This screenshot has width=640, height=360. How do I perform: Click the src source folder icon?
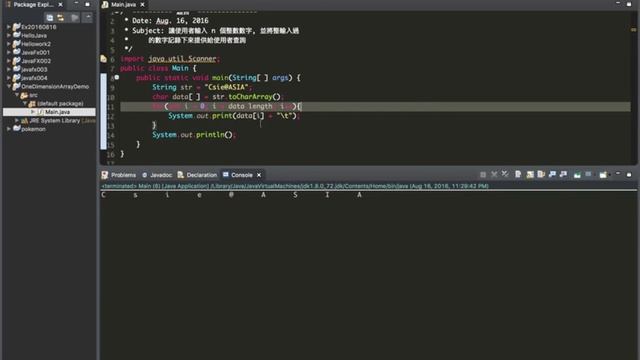coord(24,95)
